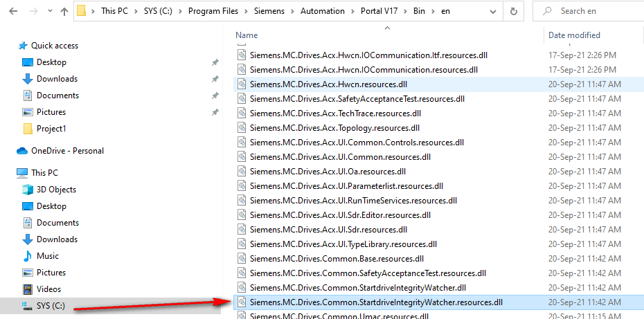
Task: Select StartdriveIntegrityWatcher.resources.dll file
Action: pos(376,302)
